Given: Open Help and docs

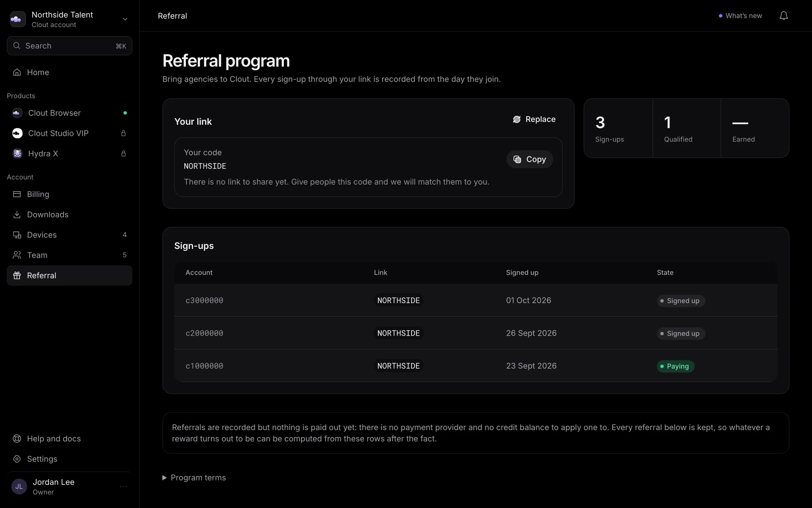Looking at the screenshot, I should 69,439.
